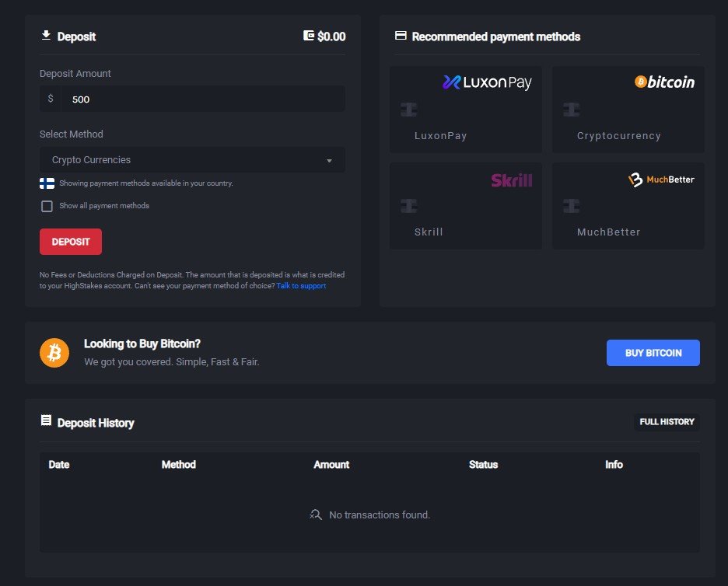Enable Show all payment methods checkbox
Screen dimensions: 728x586
[x=47, y=206]
